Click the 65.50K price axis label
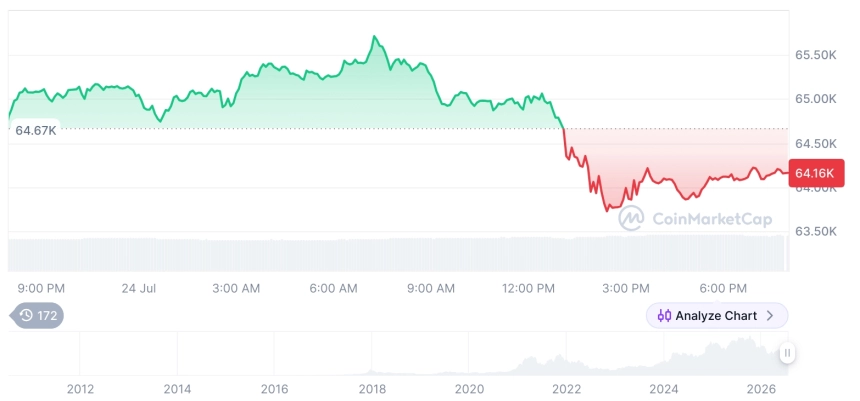This screenshot has width=860, height=401. [x=816, y=55]
